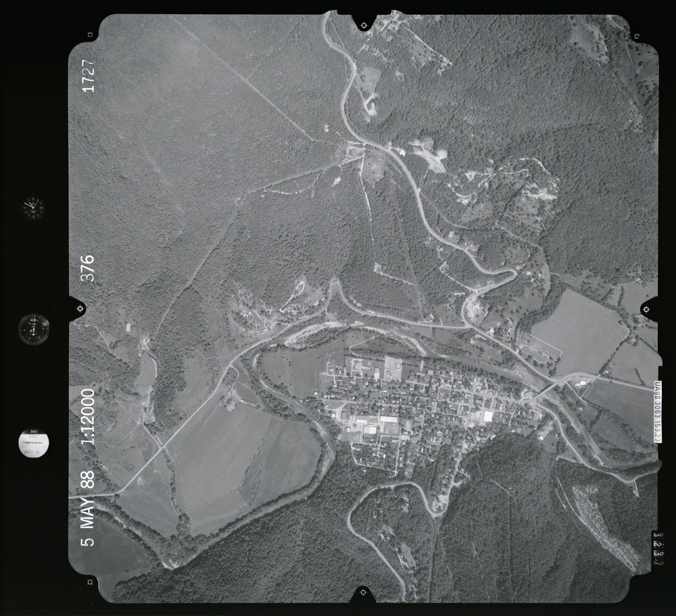Click the clock dial in left margin

pos(32,208)
